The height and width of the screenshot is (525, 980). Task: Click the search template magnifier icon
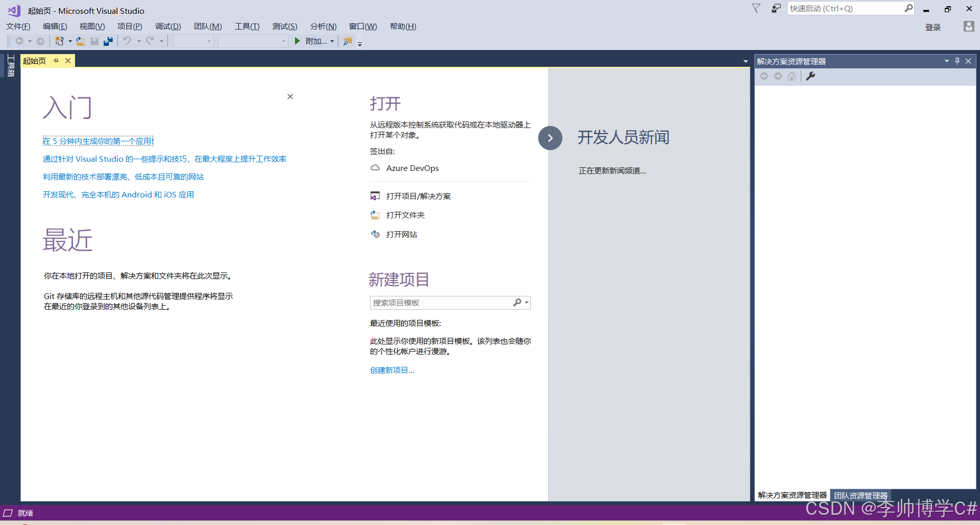click(x=517, y=303)
